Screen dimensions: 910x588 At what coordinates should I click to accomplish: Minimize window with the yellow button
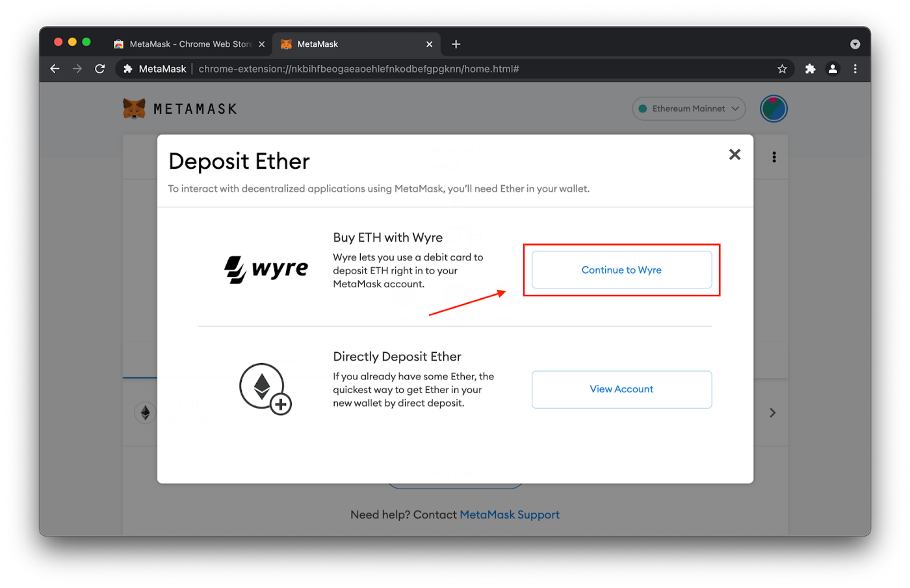pos(72,42)
